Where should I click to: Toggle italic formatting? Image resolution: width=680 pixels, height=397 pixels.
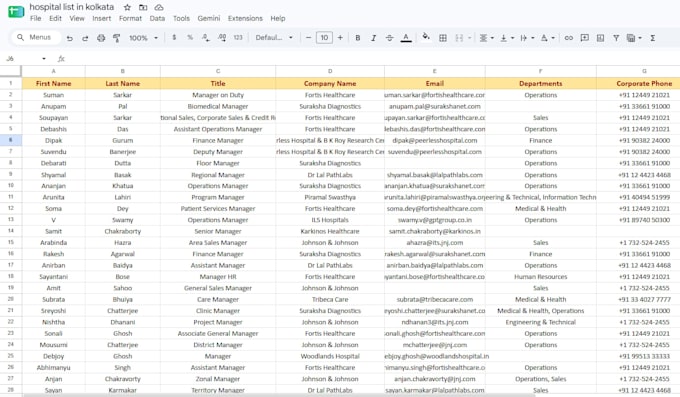pyautogui.click(x=373, y=38)
